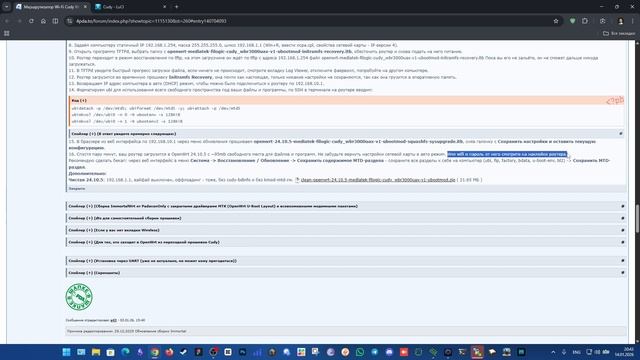View site information icon in address bar
Viewport: 640px width, 360px height.
coord(70,21)
